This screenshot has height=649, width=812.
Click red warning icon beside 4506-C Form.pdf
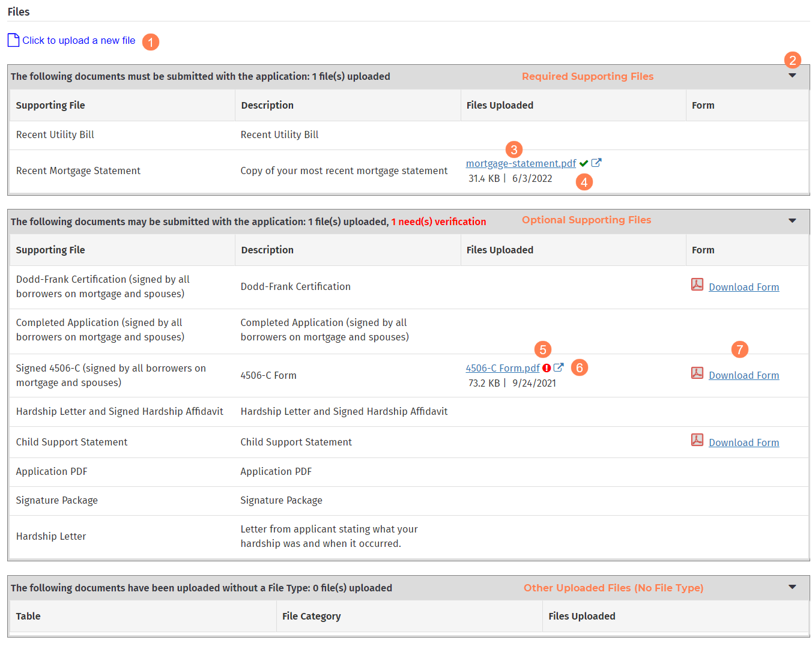click(x=547, y=368)
